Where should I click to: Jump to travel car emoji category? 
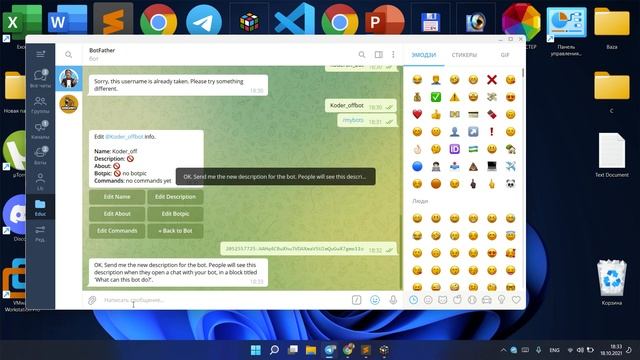[x=487, y=300]
